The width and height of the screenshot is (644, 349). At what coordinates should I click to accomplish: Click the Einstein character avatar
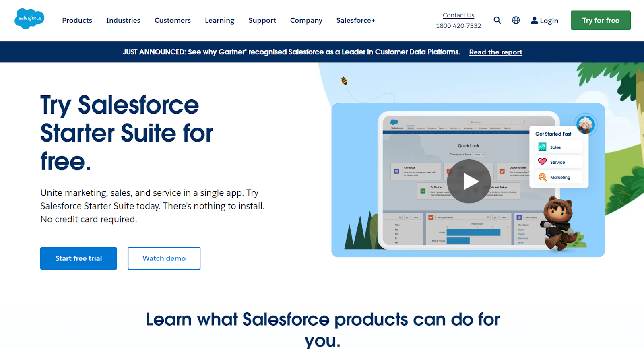586,124
